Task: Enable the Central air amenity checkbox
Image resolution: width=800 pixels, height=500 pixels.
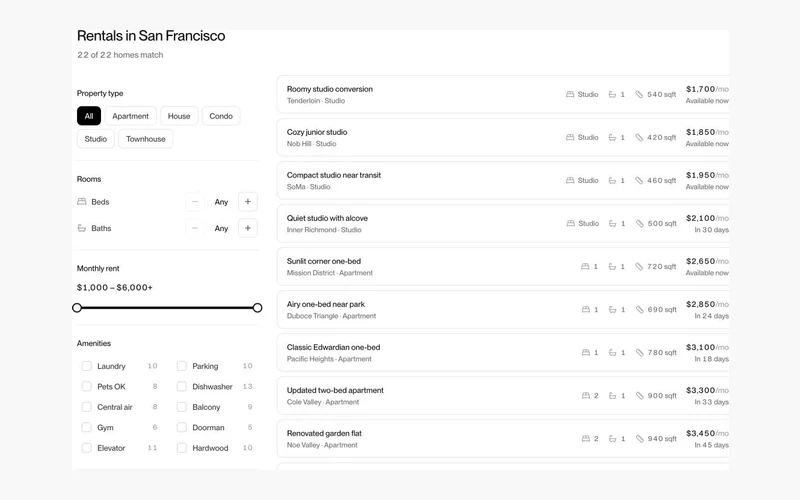Action: (x=87, y=407)
